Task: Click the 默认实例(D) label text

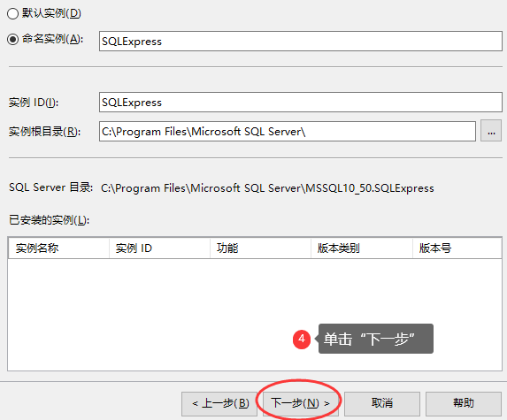Action: [51, 13]
